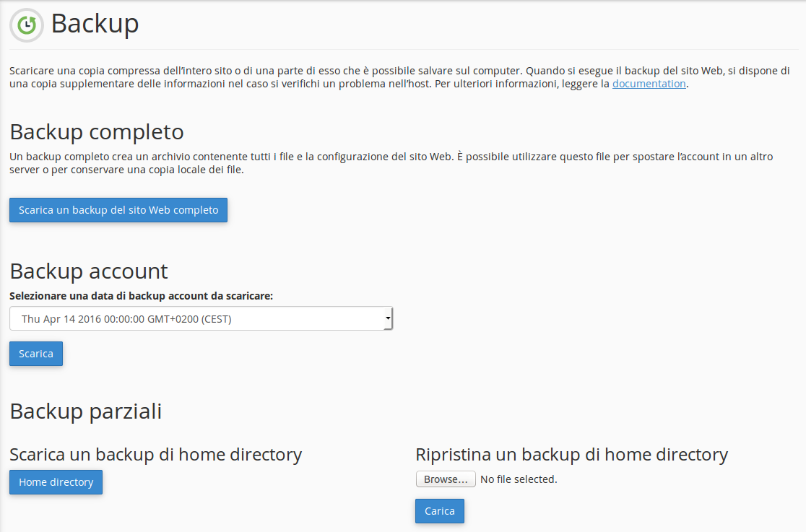
Task: Select the Backup parziali heading
Action: pyautogui.click(x=85, y=411)
